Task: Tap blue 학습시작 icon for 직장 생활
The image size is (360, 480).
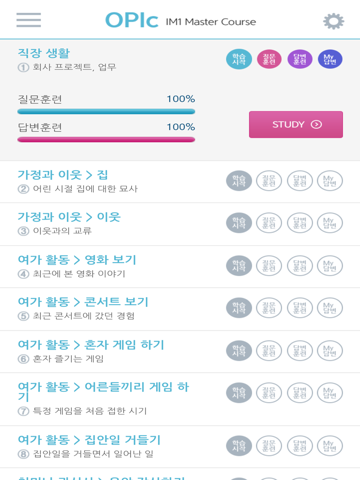Action: [x=239, y=59]
